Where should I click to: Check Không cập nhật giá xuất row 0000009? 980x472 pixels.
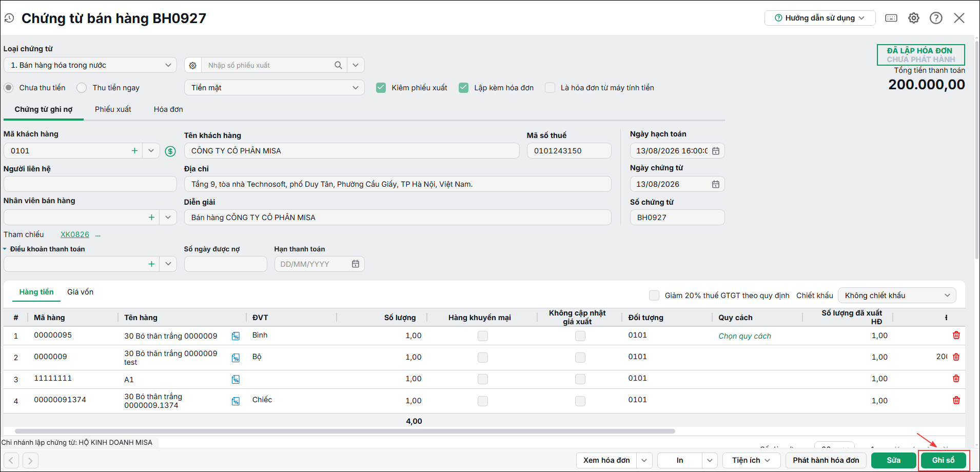[580, 358]
